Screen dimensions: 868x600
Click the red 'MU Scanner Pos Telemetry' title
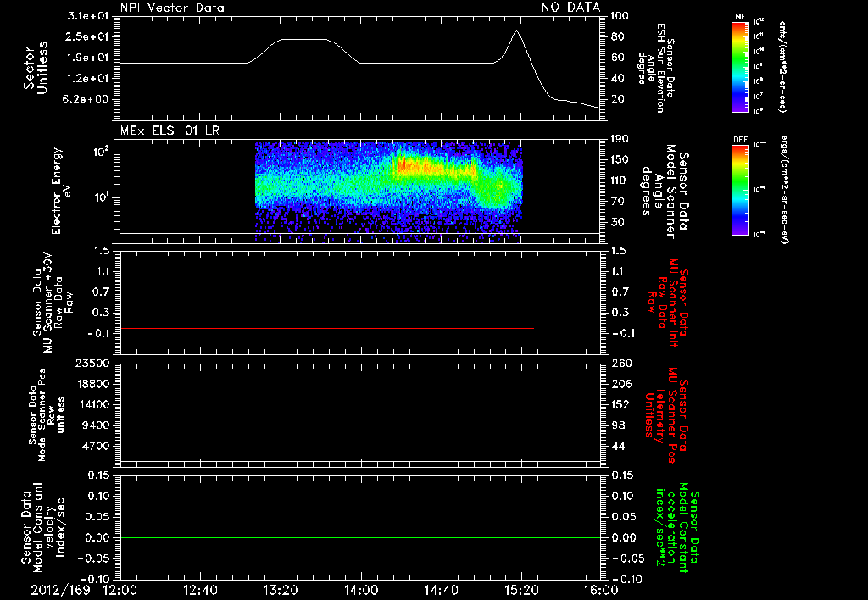point(667,415)
